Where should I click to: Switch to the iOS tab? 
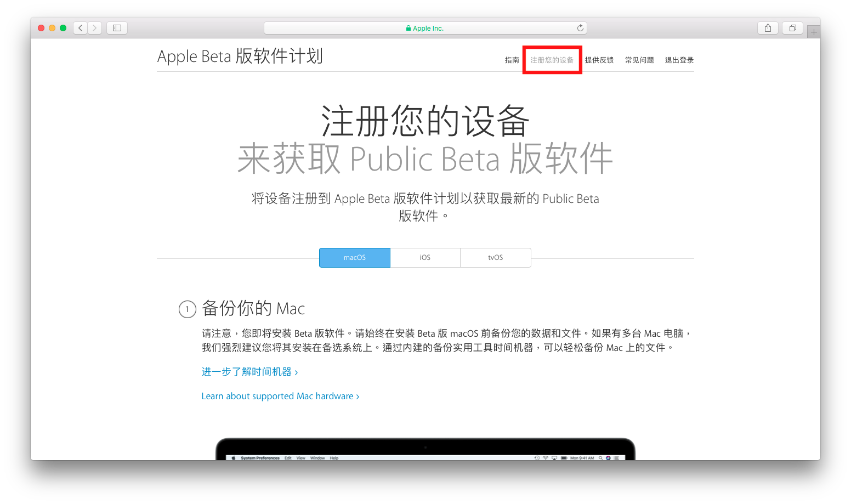425,258
